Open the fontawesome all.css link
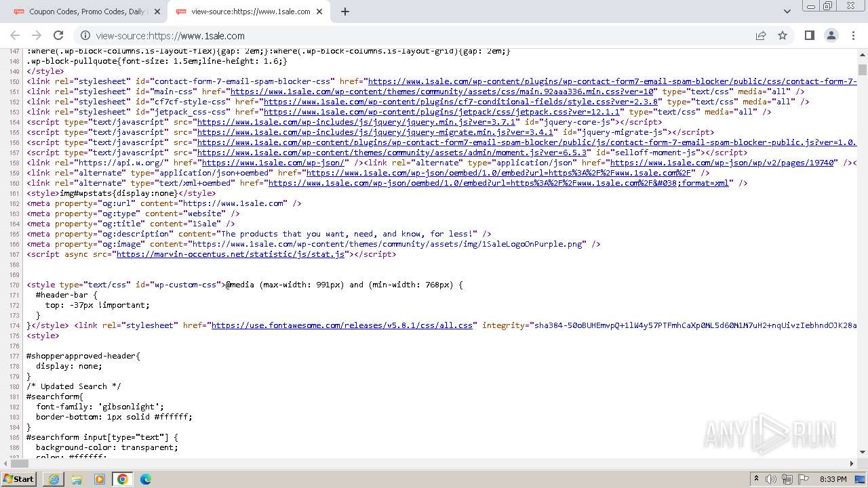This screenshot has height=488, width=868. click(342, 325)
